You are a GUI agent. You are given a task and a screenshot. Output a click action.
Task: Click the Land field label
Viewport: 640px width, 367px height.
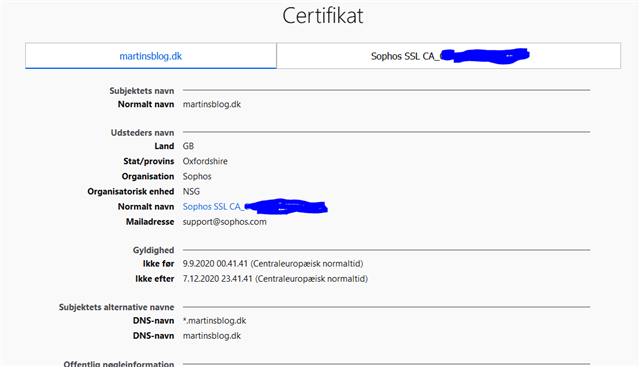(164, 146)
